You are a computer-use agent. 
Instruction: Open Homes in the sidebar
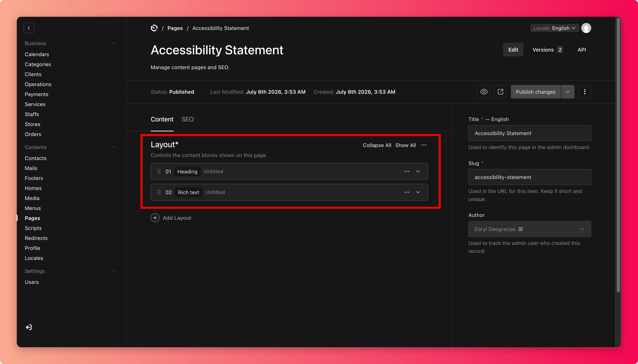click(x=33, y=188)
